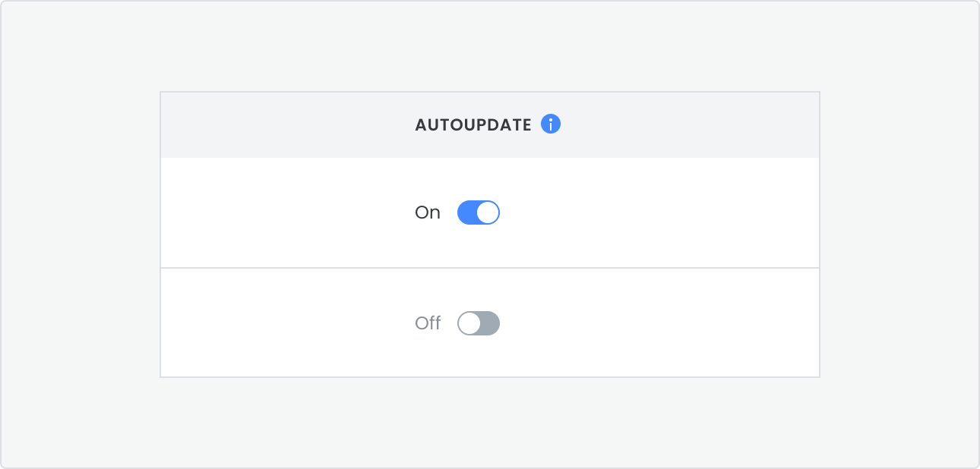Click the blue track of the enabled switch
Viewport: 980px width, 469px height.
tap(466, 212)
